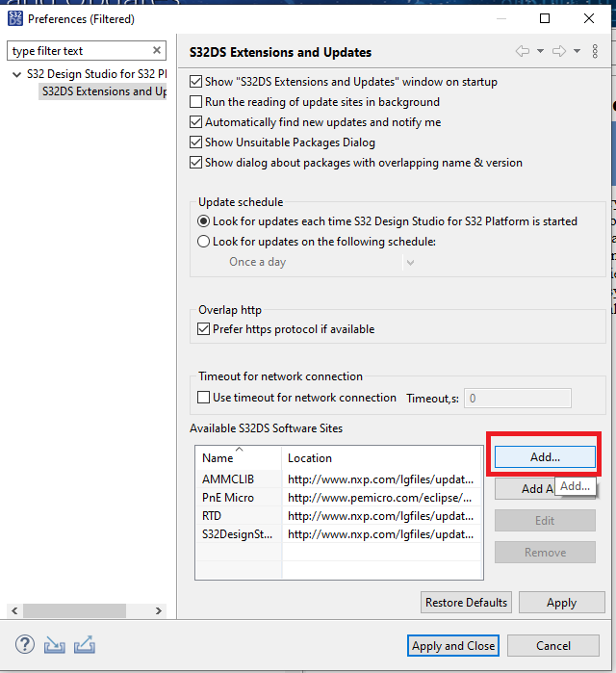Open the three-dot view menu
Viewport: 616px width, 673px height.
pyautogui.click(x=596, y=51)
